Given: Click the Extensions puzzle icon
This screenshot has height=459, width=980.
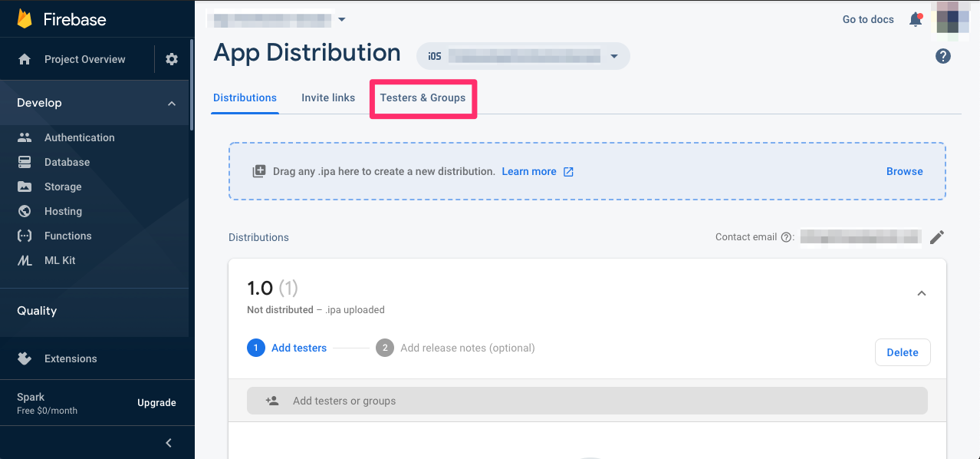Looking at the screenshot, I should [25, 358].
